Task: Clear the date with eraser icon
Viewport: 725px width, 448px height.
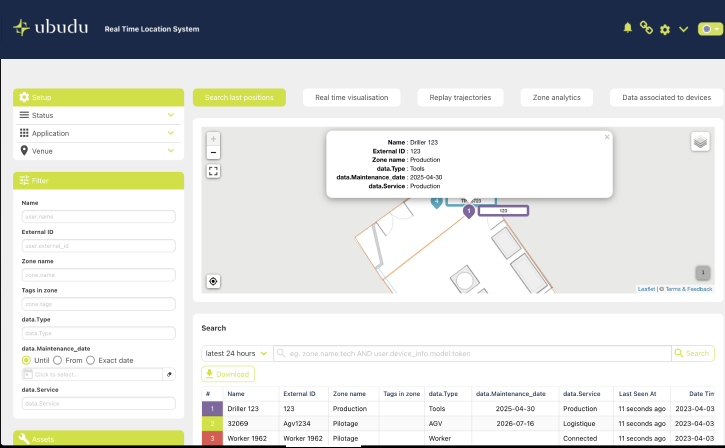Action: pos(169,374)
